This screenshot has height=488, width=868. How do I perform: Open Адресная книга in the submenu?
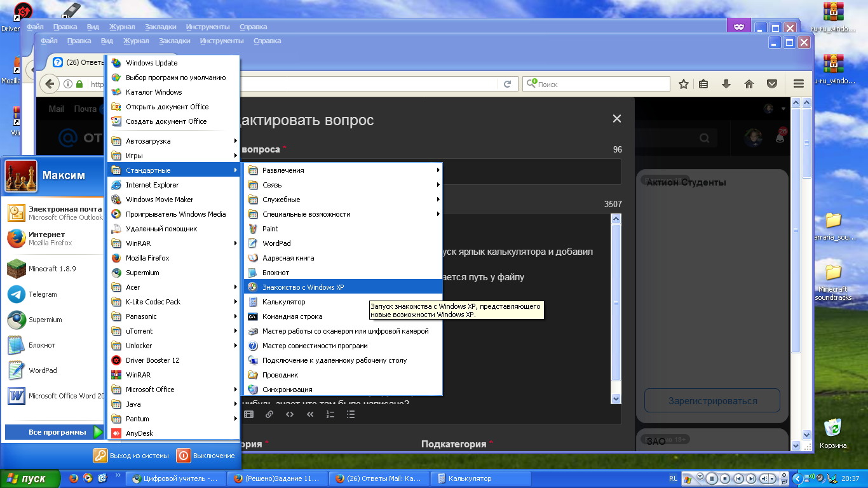(x=343, y=258)
